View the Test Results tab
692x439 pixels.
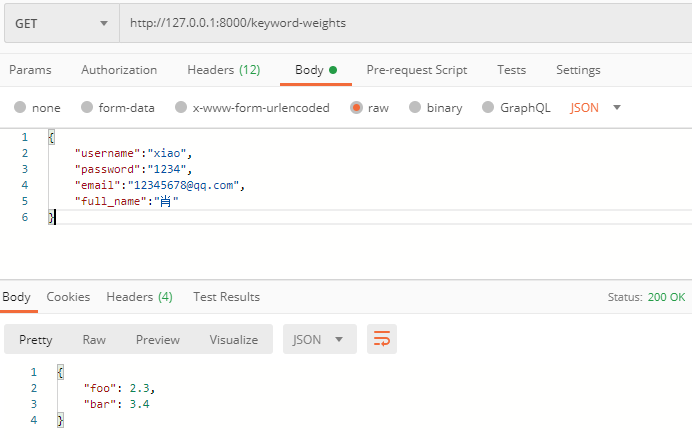(226, 297)
